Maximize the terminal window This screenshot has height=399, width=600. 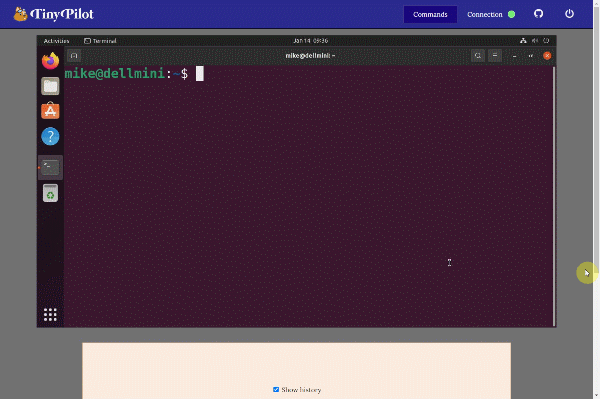pyautogui.click(x=531, y=56)
